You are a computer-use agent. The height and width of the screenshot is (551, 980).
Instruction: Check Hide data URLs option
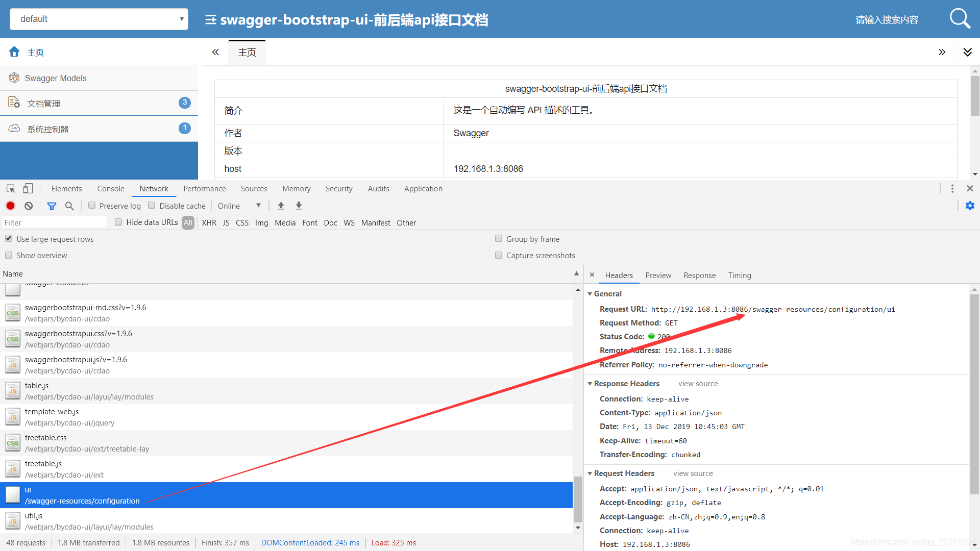click(118, 222)
